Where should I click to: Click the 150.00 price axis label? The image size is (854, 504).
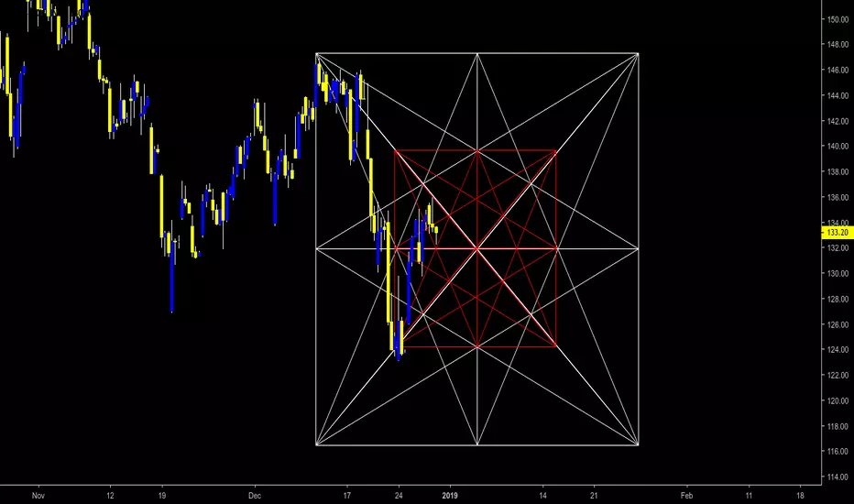click(x=838, y=19)
